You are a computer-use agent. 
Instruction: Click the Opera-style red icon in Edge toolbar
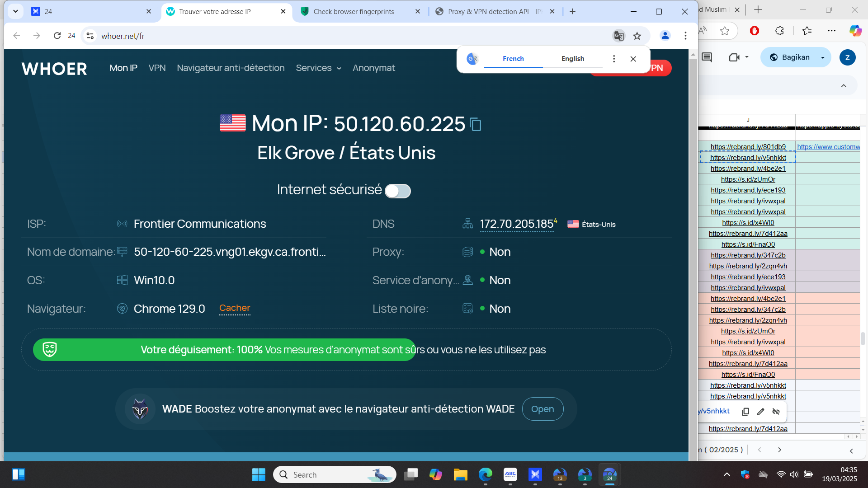coord(754,31)
